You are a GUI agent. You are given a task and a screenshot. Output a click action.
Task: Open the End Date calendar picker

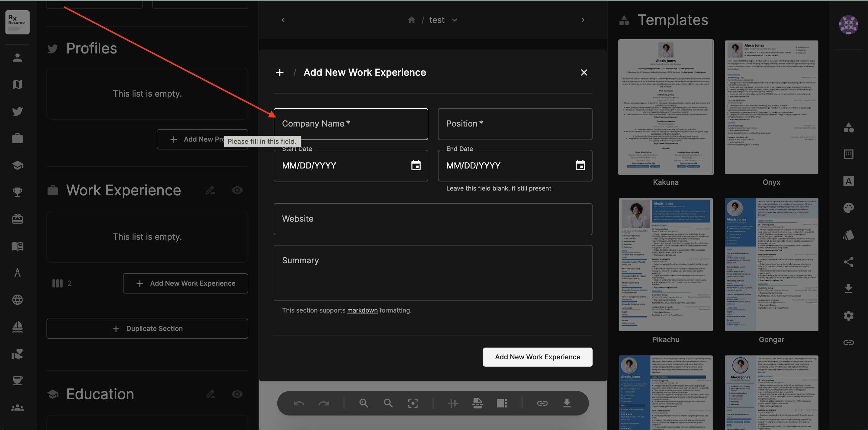click(580, 165)
